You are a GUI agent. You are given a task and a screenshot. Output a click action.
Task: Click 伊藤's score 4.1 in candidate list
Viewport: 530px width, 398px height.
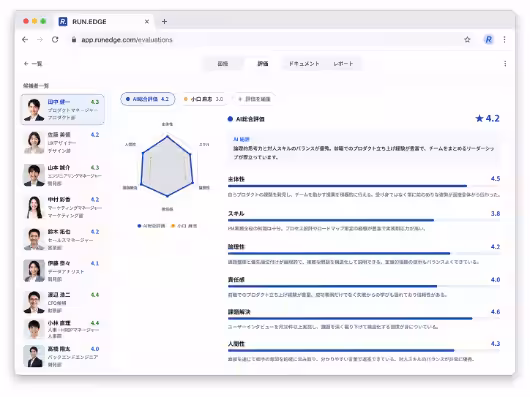[95, 263]
